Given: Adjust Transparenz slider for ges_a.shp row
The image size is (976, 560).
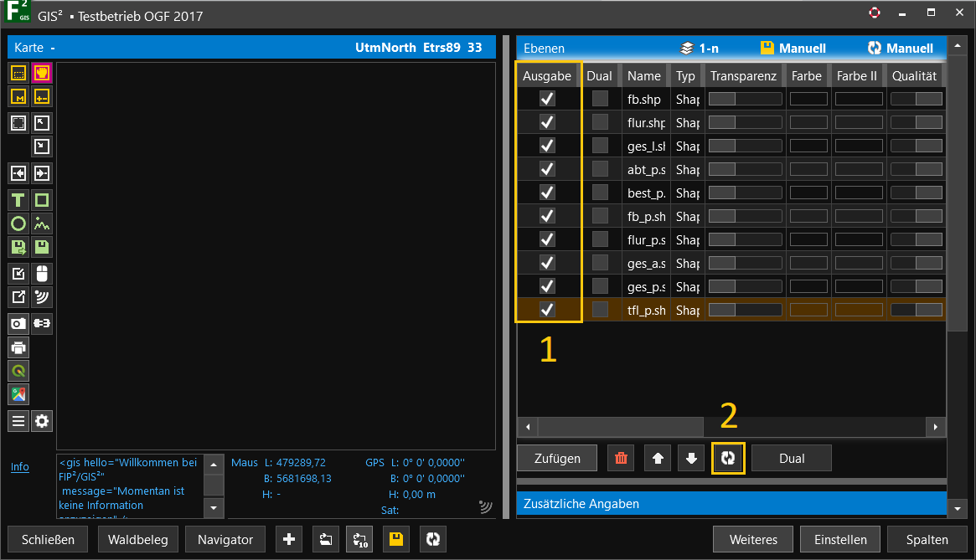Looking at the screenshot, I should 745,263.
